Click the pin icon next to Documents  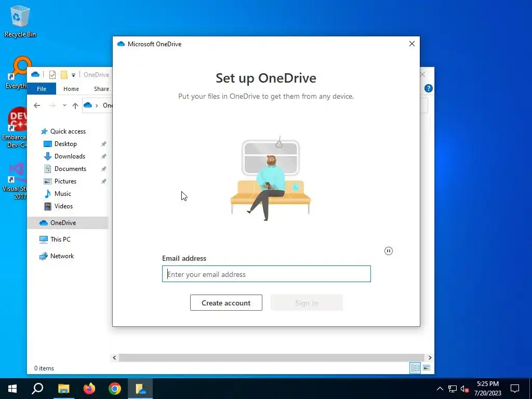[104, 169]
